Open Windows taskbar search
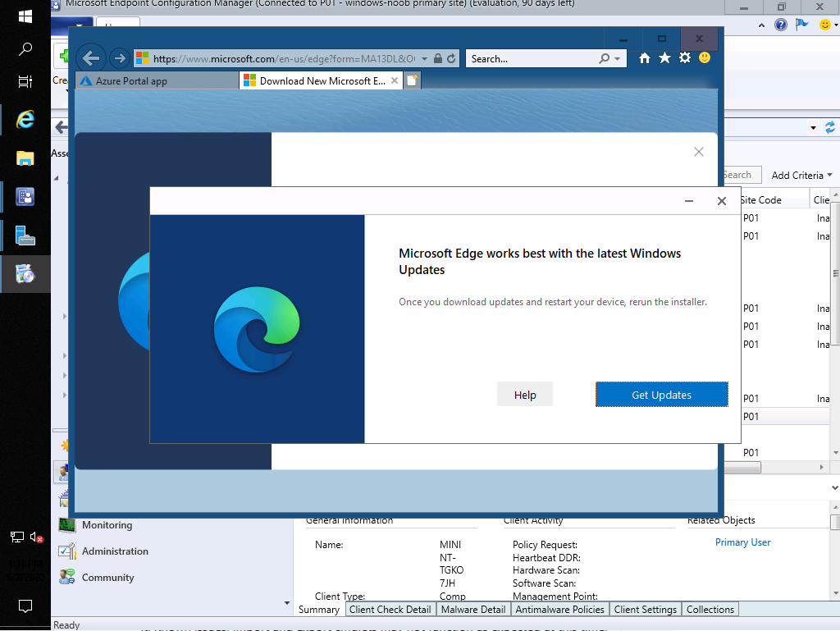This screenshot has width=840, height=631. pos(25,49)
